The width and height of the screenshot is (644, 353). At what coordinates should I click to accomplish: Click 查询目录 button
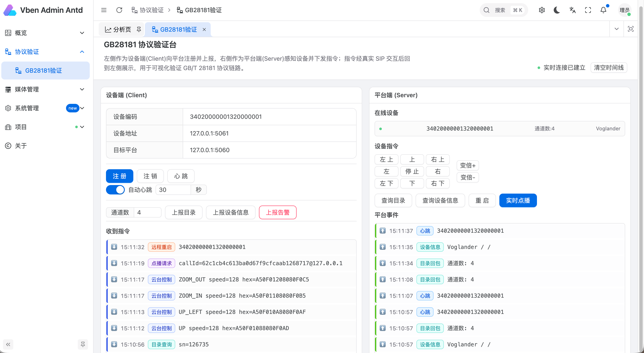coord(393,200)
